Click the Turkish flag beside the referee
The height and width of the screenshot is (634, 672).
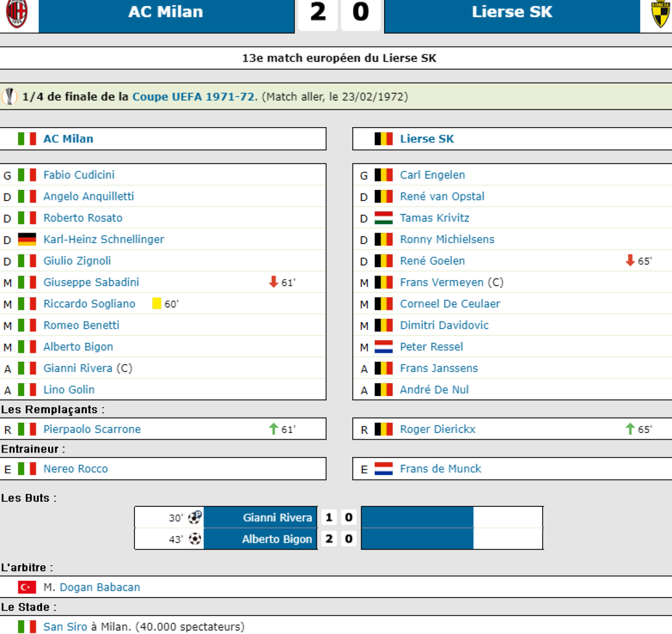pyautogui.click(x=27, y=587)
